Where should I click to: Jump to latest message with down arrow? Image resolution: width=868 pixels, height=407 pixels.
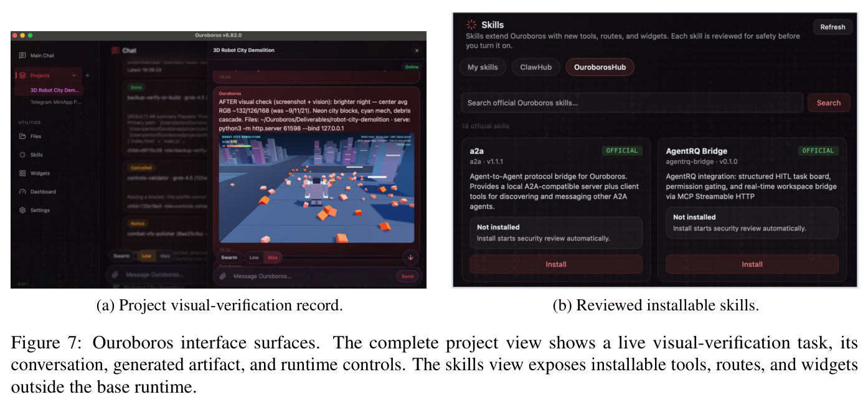click(x=410, y=257)
